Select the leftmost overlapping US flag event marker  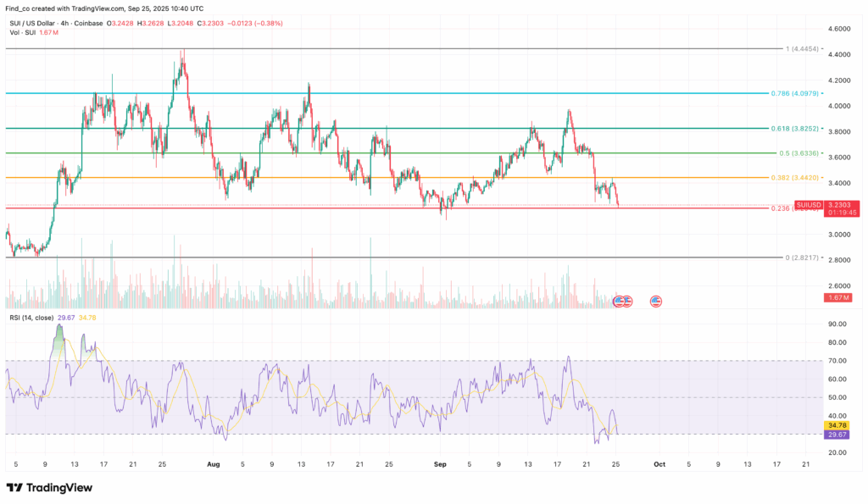pos(618,301)
